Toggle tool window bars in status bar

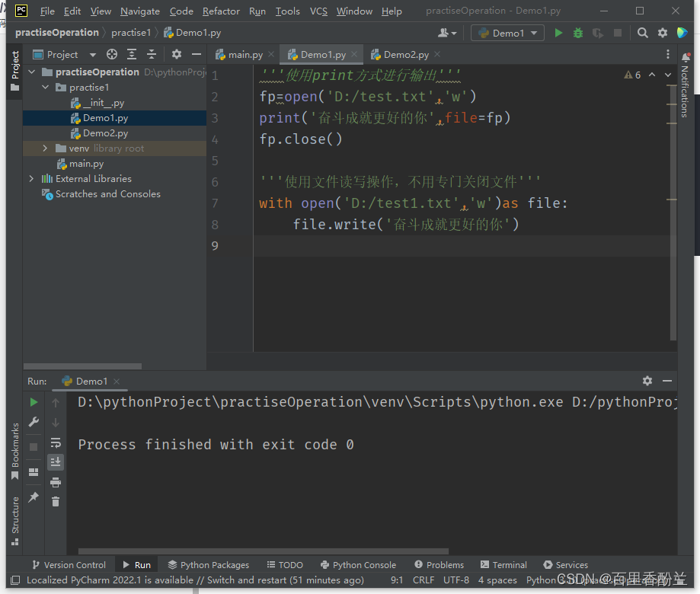(15, 580)
